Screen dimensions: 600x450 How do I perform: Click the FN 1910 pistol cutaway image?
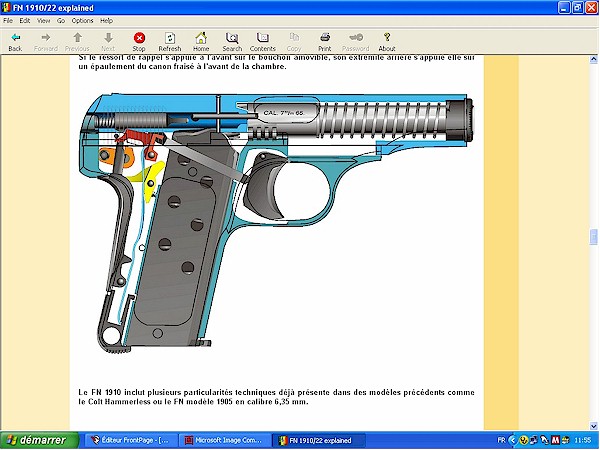276,221
